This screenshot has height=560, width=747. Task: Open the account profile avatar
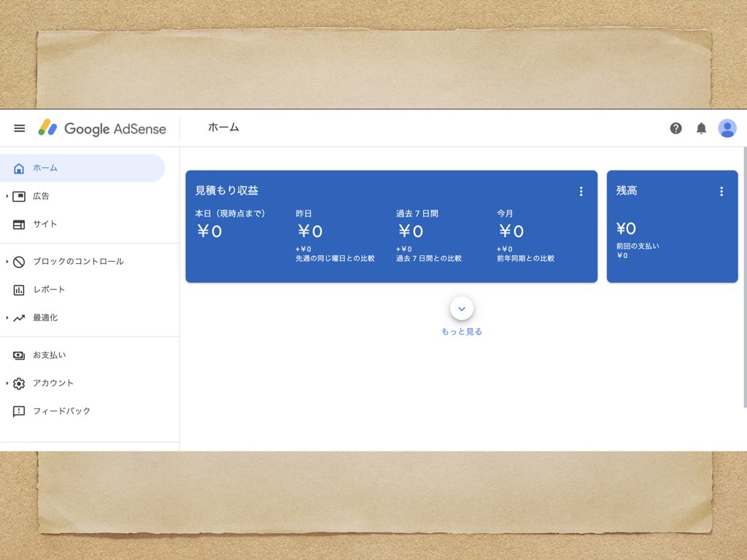[727, 128]
